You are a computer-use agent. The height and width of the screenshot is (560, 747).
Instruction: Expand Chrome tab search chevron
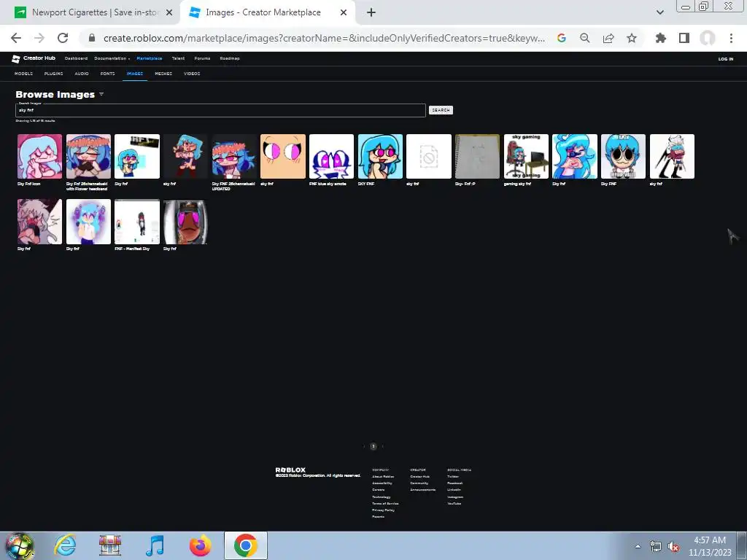click(x=659, y=13)
